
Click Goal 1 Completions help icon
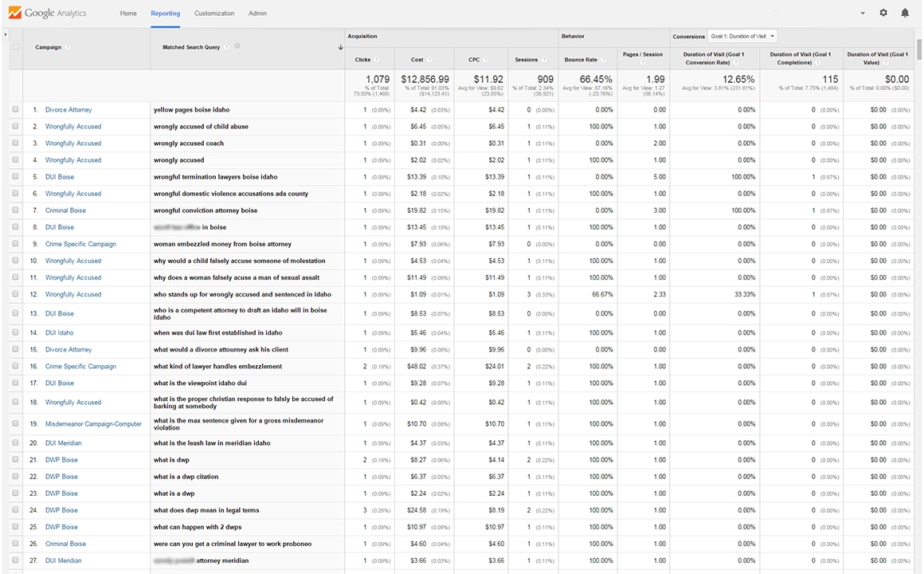(818, 62)
